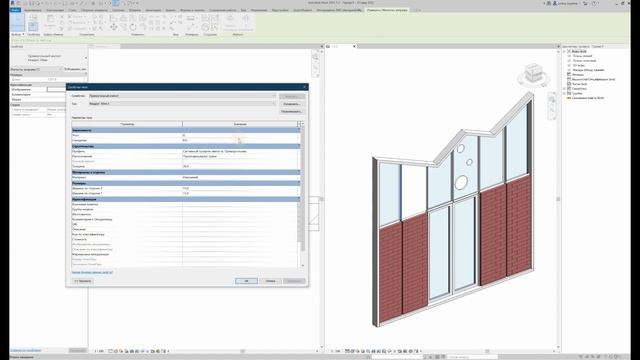
Task: Select Легенды in Project Browser
Action: pos(578,75)
